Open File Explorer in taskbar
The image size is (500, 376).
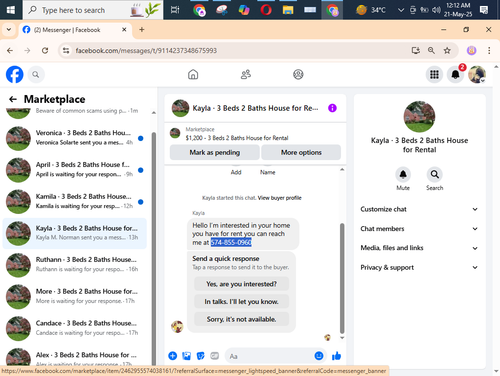click(x=288, y=10)
